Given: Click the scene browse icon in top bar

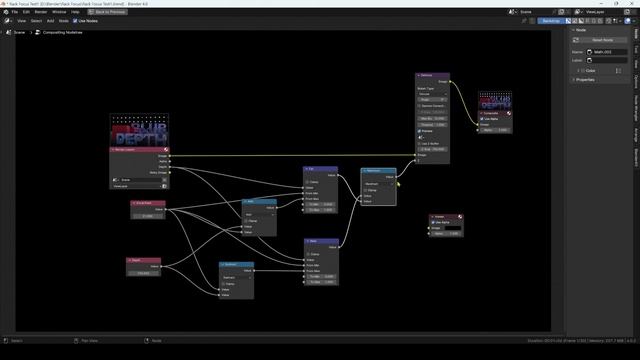Looking at the screenshot, I should (513, 12).
